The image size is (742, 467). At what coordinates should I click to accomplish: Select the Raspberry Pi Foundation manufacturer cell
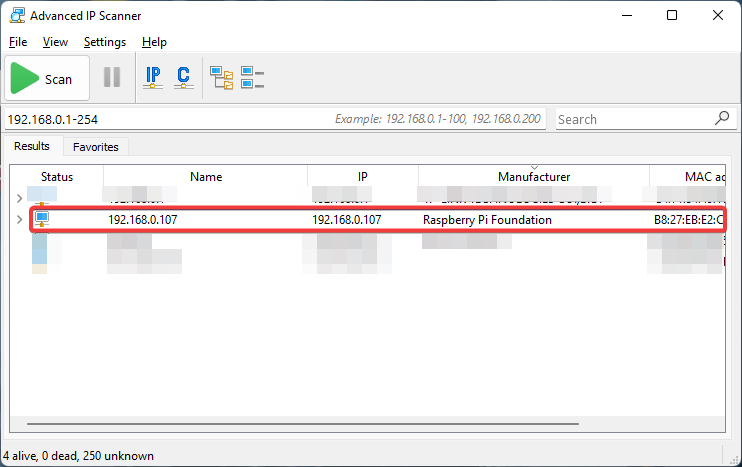point(487,220)
